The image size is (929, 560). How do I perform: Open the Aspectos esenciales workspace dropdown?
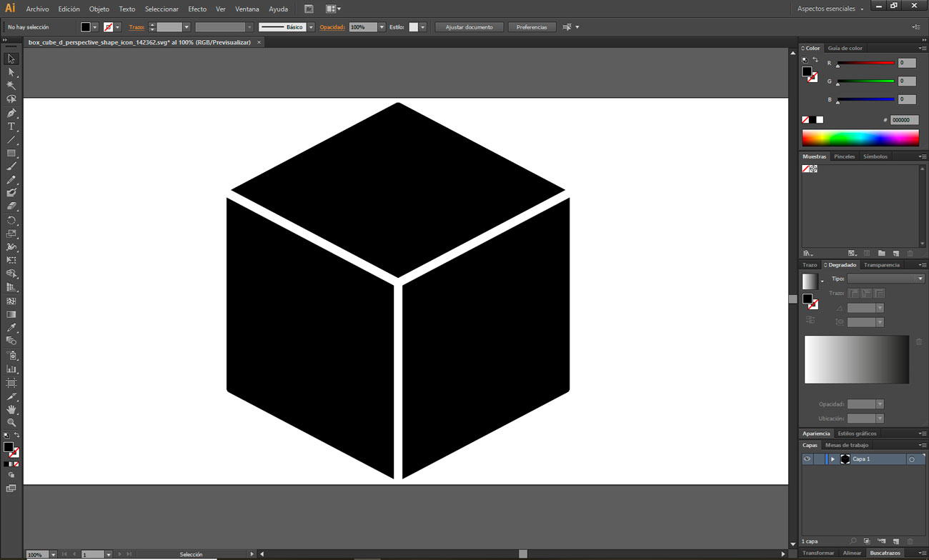(830, 9)
